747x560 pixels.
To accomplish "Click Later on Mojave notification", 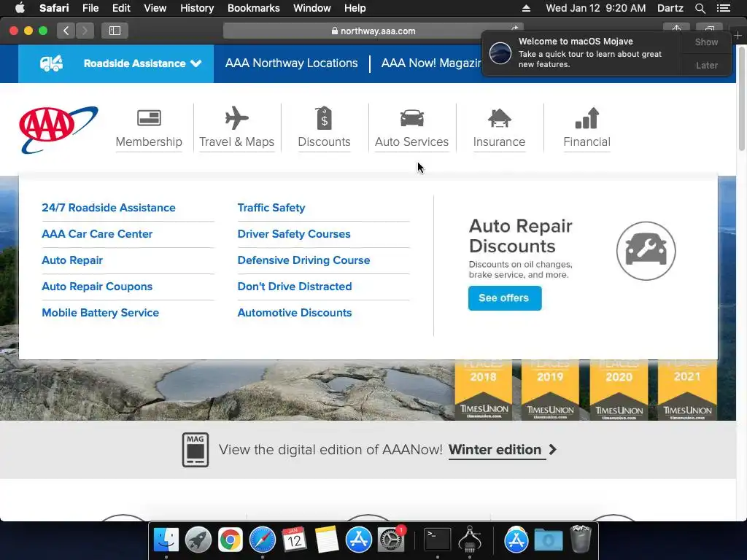I will (x=706, y=65).
